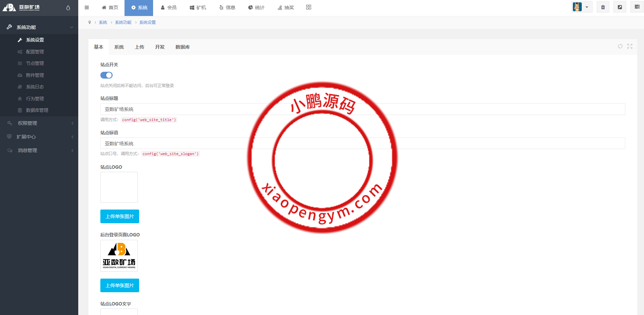Click the water drop theme icon
644x315 pixels.
click(x=68, y=8)
